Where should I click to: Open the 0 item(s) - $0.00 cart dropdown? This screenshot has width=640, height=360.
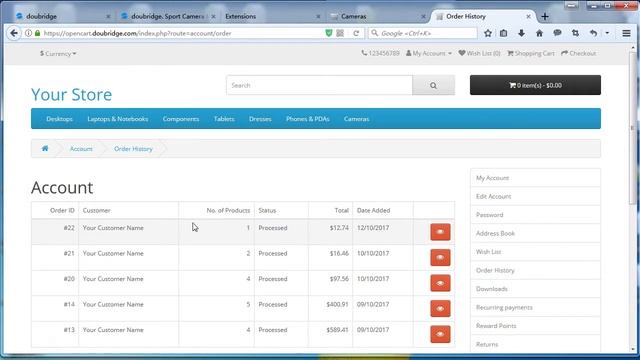535,85
